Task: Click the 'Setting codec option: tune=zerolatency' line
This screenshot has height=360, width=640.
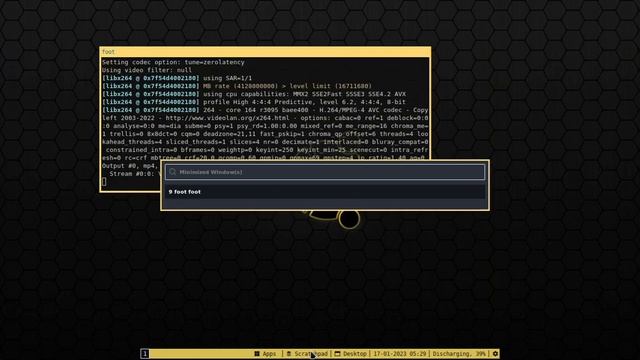Action: click(x=173, y=62)
